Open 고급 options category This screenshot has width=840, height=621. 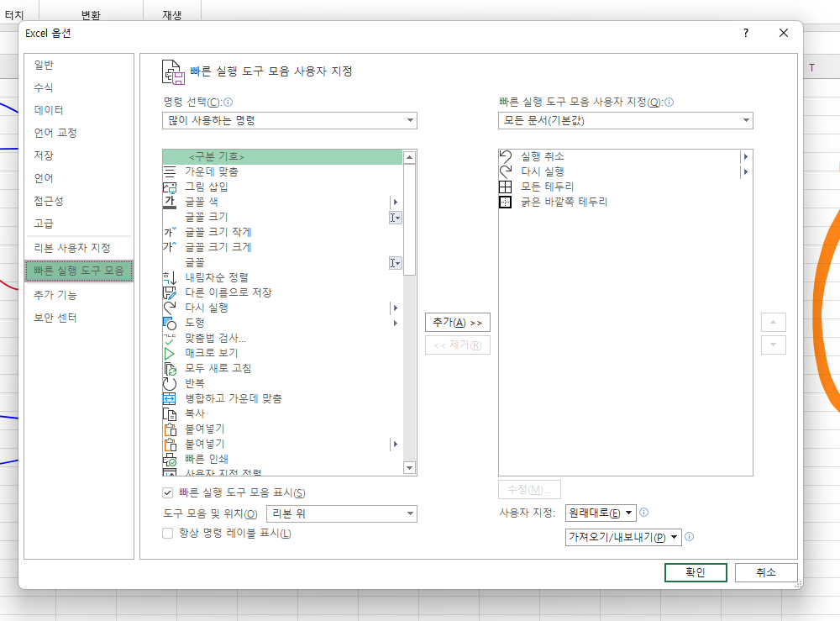(44, 224)
